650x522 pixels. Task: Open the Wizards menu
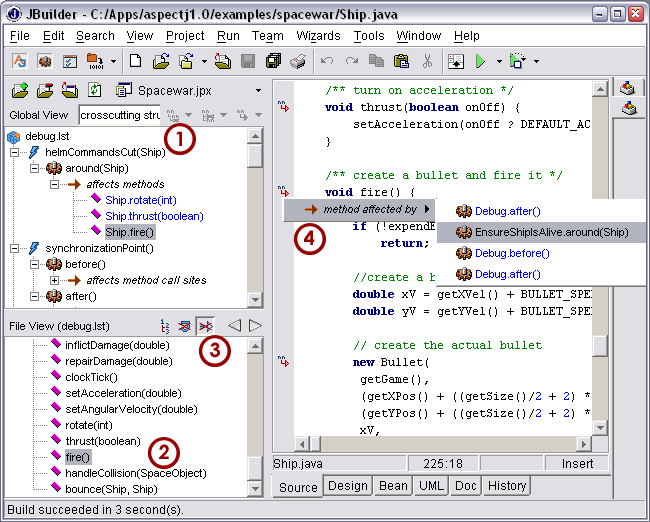pyautogui.click(x=318, y=36)
